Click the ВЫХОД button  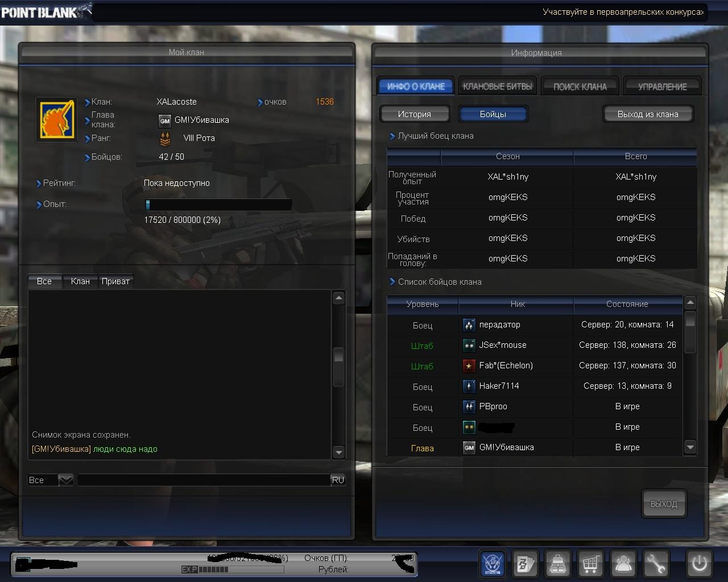(664, 504)
